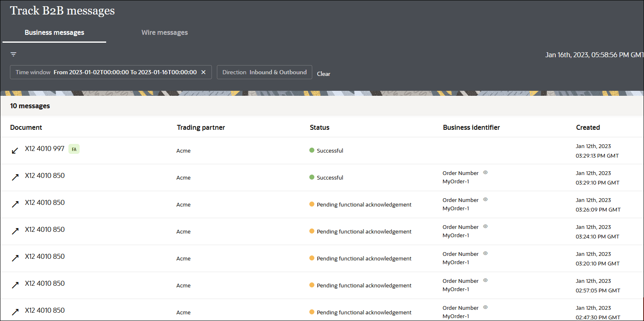This screenshot has width=644, height=321.
Task: Click the outbound arrow on 03:20:10 PM message
Action: click(x=15, y=258)
